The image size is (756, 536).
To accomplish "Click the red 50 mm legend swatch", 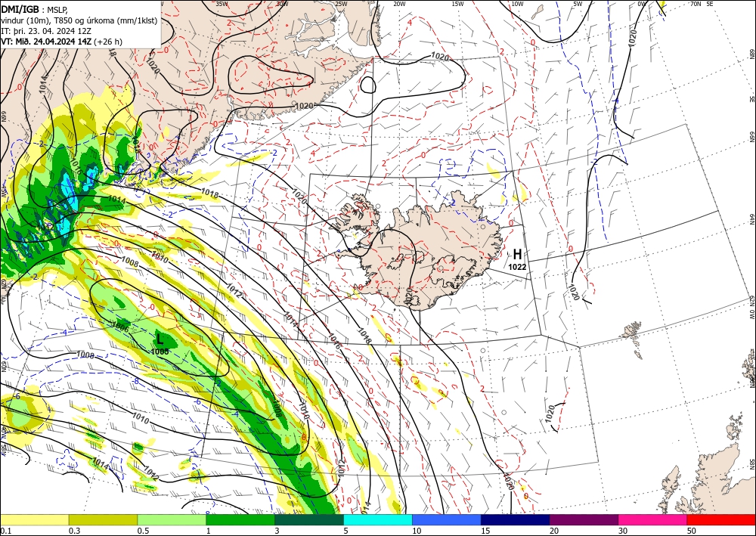I will point(721,520).
